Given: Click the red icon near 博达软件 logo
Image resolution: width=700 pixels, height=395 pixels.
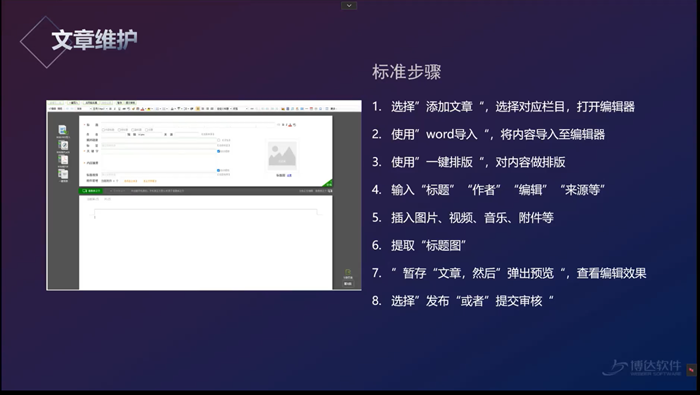Looking at the screenshot, I should click(x=691, y=370).
